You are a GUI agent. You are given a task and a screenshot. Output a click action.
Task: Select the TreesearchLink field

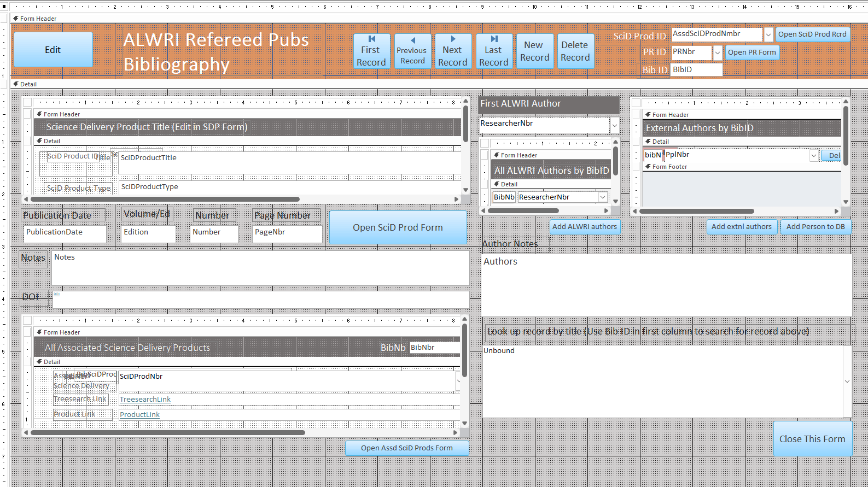click(289, 400)
